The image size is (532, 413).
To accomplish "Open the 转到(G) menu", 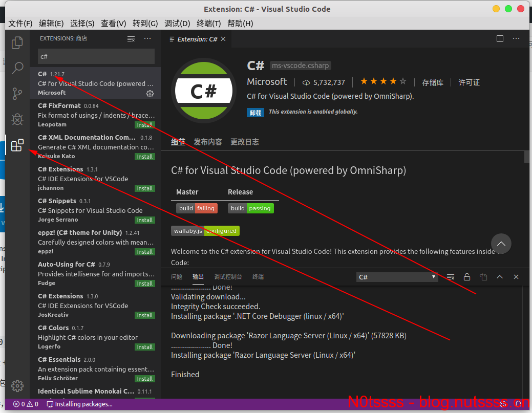I will click(145, 24).
